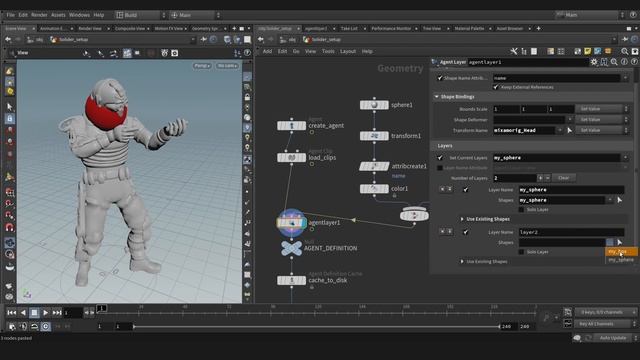This screenshot has height=360, width=640.
Task: Open the Windows menu
Action: coord(79,15)
